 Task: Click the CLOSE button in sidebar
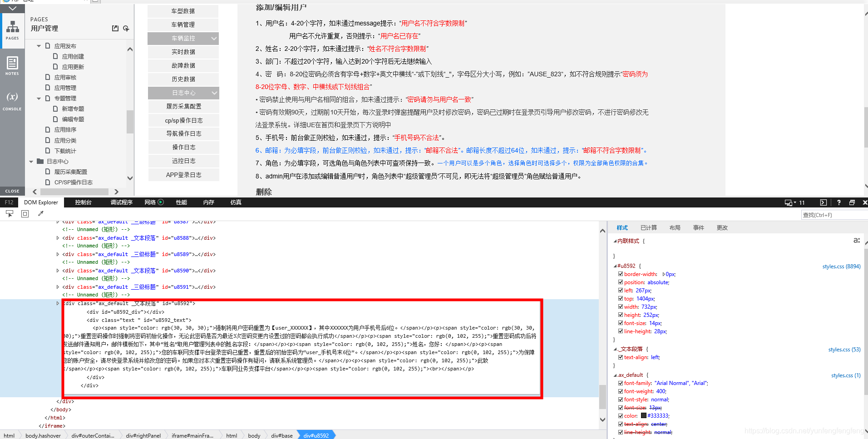click(12, 191)
